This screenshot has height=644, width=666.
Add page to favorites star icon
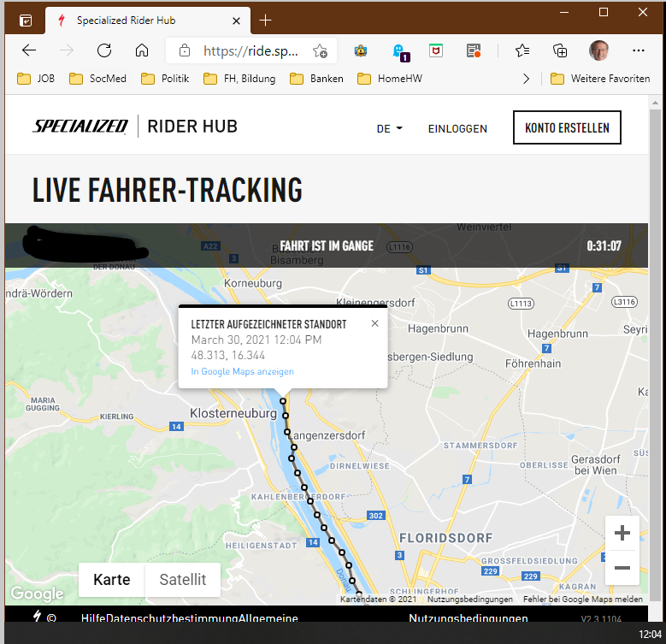(x=320, y=51)
